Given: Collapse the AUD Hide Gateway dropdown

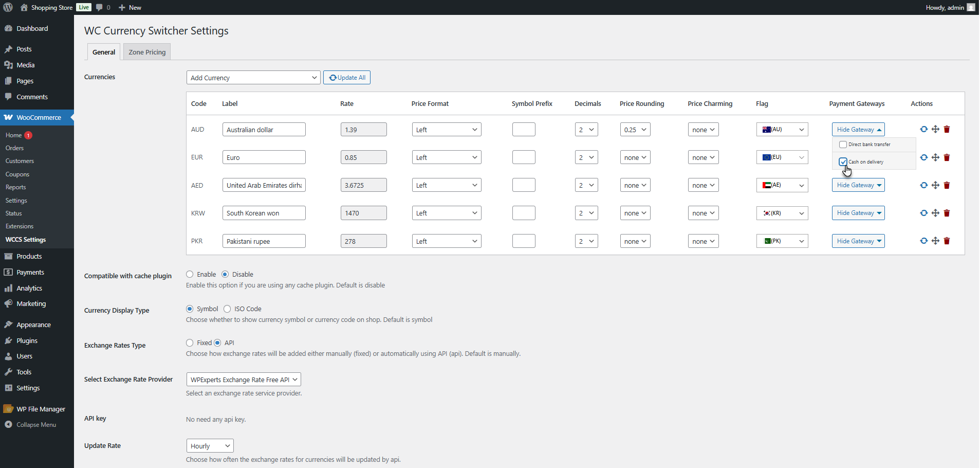Looking at the screenshot, I should 858,130.
